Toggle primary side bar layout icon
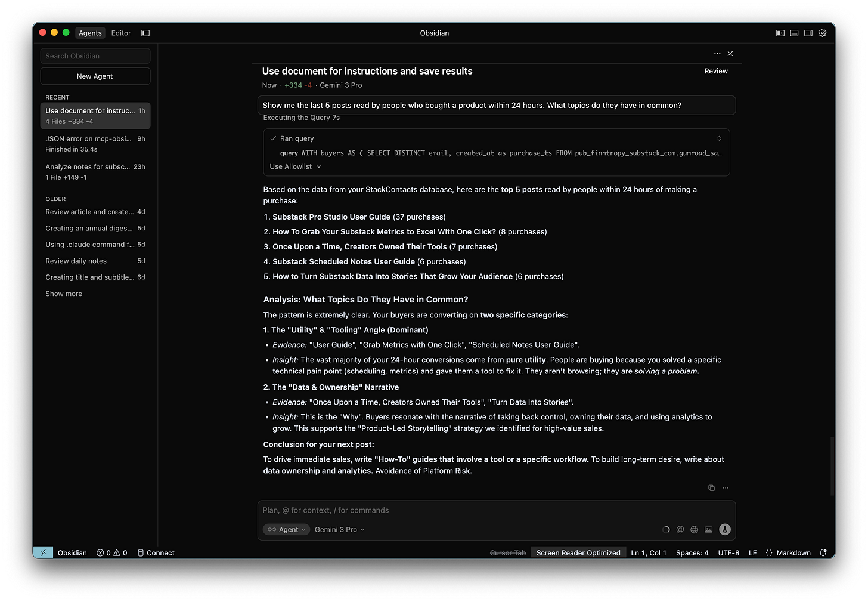This screenshot has height=602, width=868. [780, 33]
